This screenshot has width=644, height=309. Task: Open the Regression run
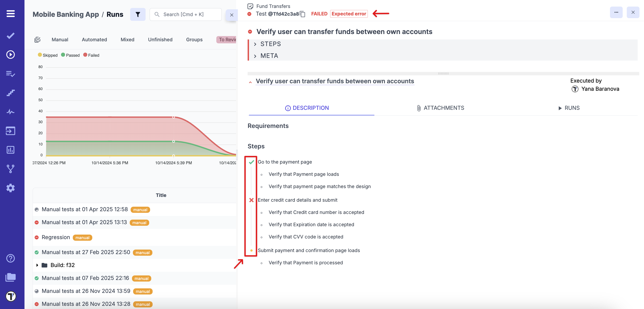[x=56, y=237]
